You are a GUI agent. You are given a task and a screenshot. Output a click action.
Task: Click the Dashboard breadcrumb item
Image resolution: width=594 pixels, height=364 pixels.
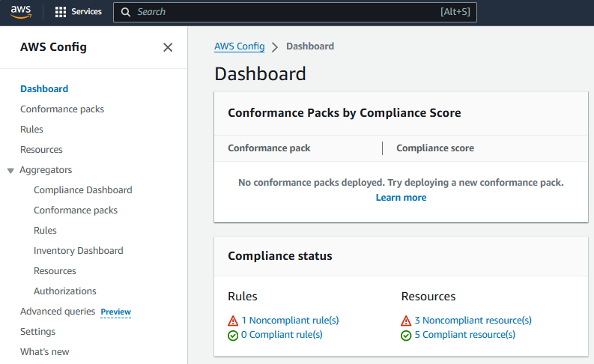(310, 46)
